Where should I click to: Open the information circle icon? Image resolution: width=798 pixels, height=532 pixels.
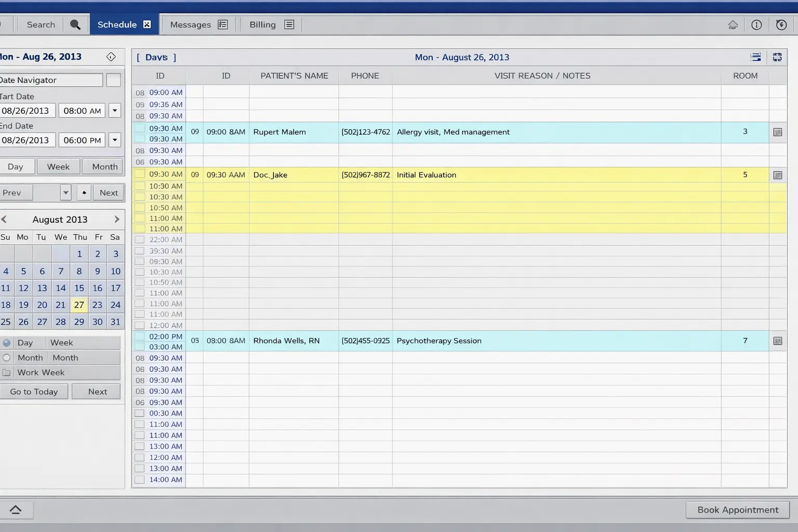point(756,24)
